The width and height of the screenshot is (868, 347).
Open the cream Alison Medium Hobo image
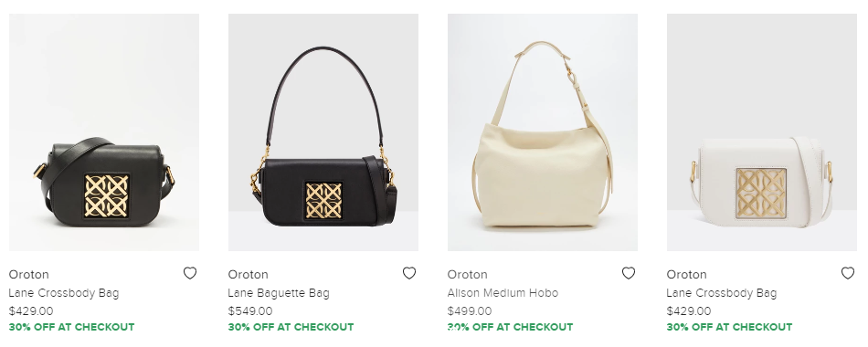(x=543, y=132)
